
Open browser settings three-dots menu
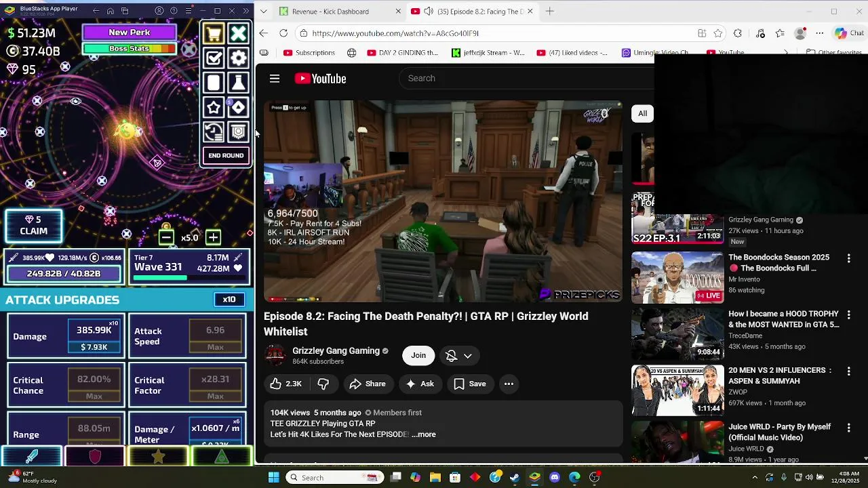(820, 33)
